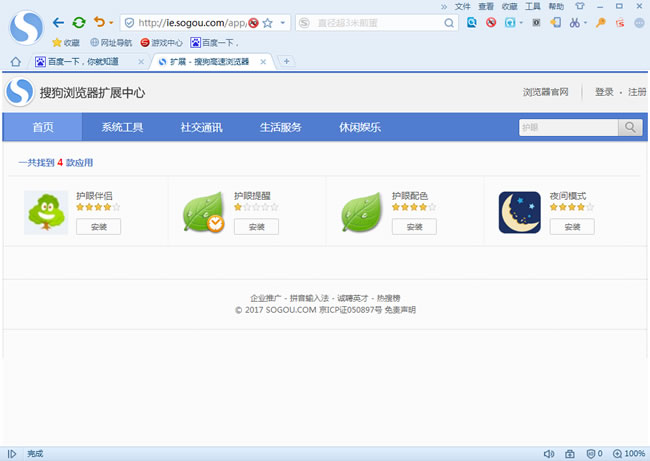Viewport: 650px width, 461px height.
Task: Click the scissors screenshot tool icon
Action: click(x=575, y=22)
